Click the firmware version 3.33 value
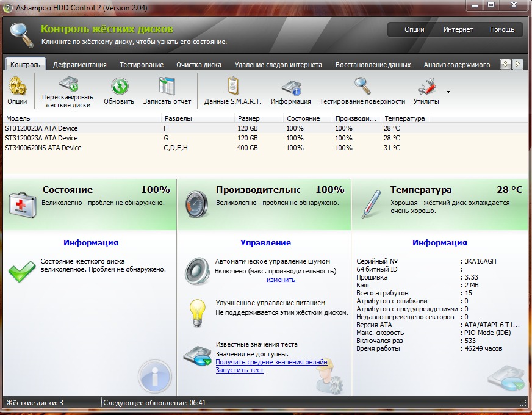 [x=471, y=277]
